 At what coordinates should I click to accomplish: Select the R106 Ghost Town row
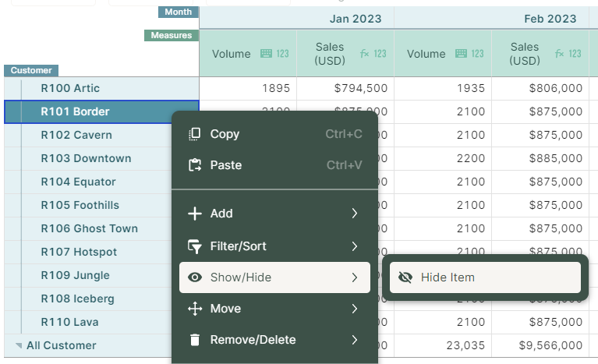pyautogui.click(x=88, y=228)
